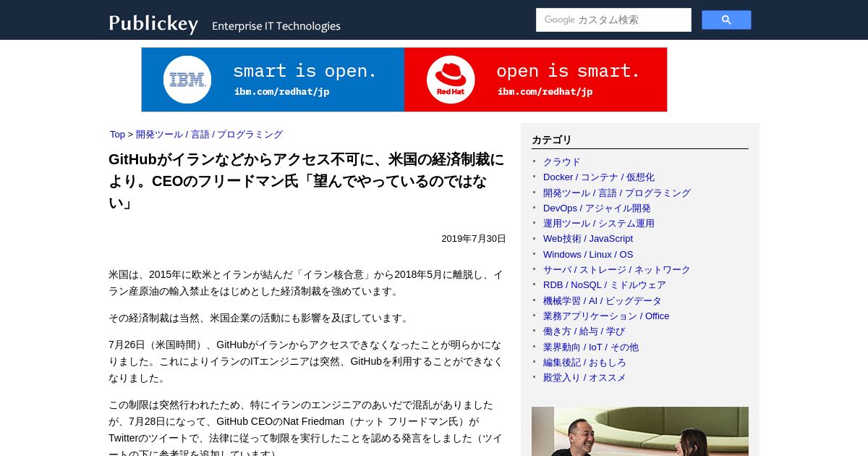The image size is (868, 456).
Task: Open 殿堂入り / オススメ category
Action: [584, 378]
